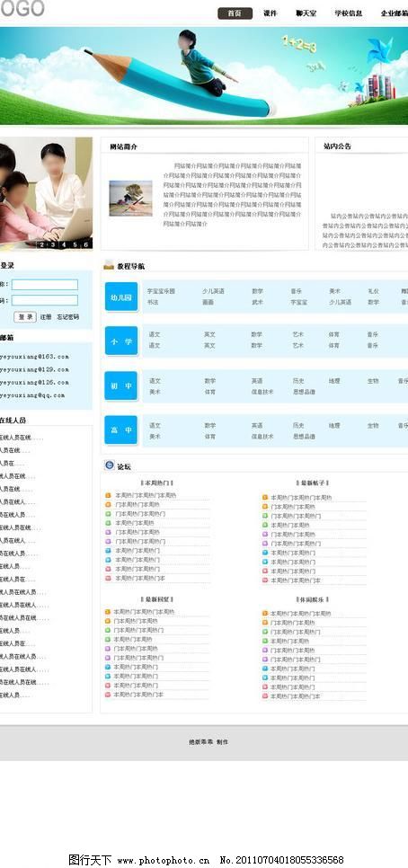408x868 pixels.
Task: Open the 画画 course link
Action: [x=208, y=302]
